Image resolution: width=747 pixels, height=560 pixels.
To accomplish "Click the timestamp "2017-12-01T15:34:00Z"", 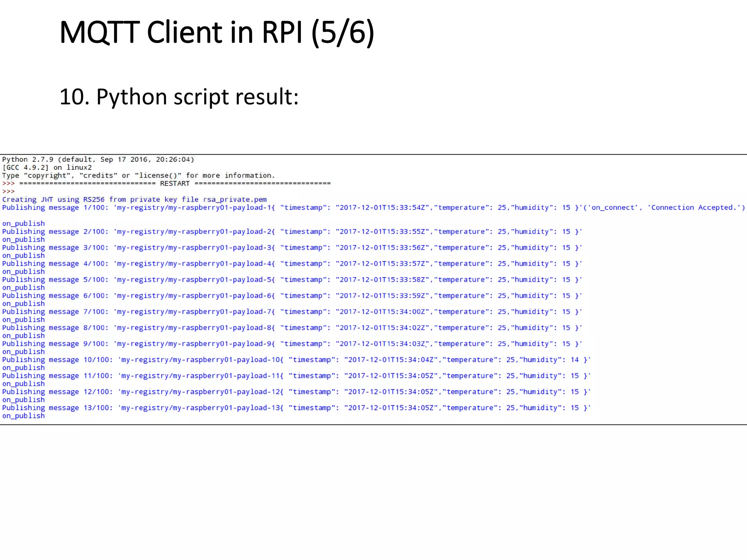I will coord(382,312).
